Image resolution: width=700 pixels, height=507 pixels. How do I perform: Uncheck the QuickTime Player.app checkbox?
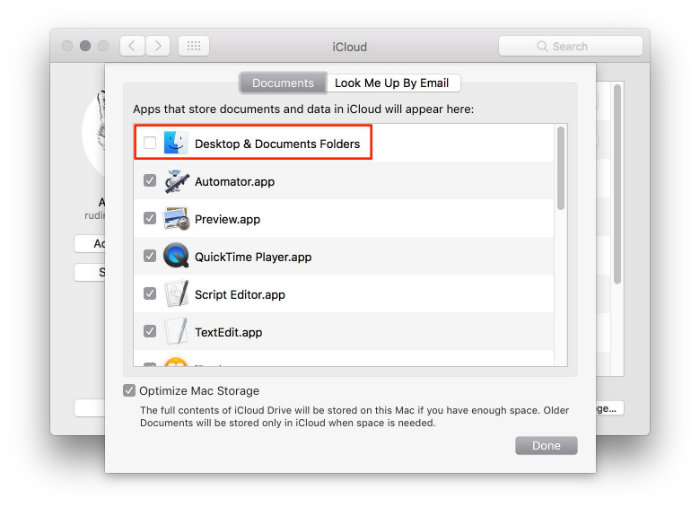[150, 256]
